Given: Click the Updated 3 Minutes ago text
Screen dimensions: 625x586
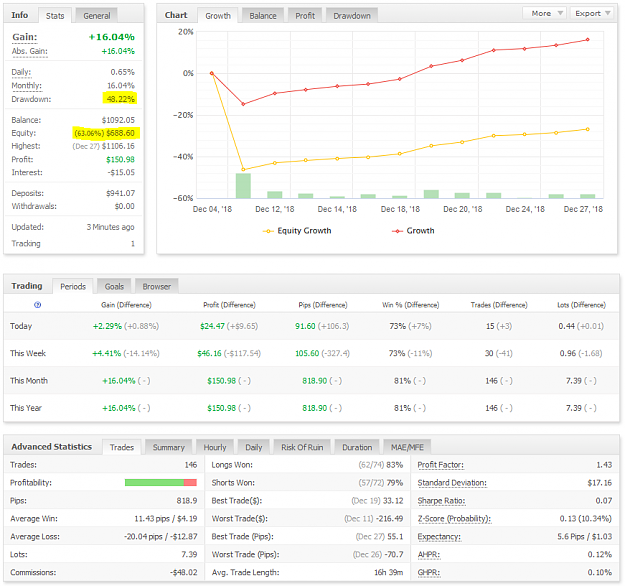Looking at the screenshot, I should pyautogui.click(x=110, y=227).
